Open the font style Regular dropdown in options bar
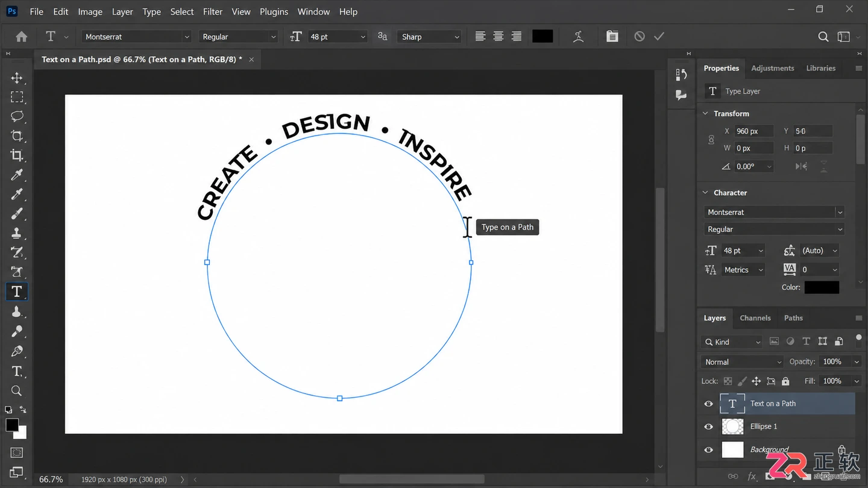Viewport: 868px width, 488px height. (239, 37)
